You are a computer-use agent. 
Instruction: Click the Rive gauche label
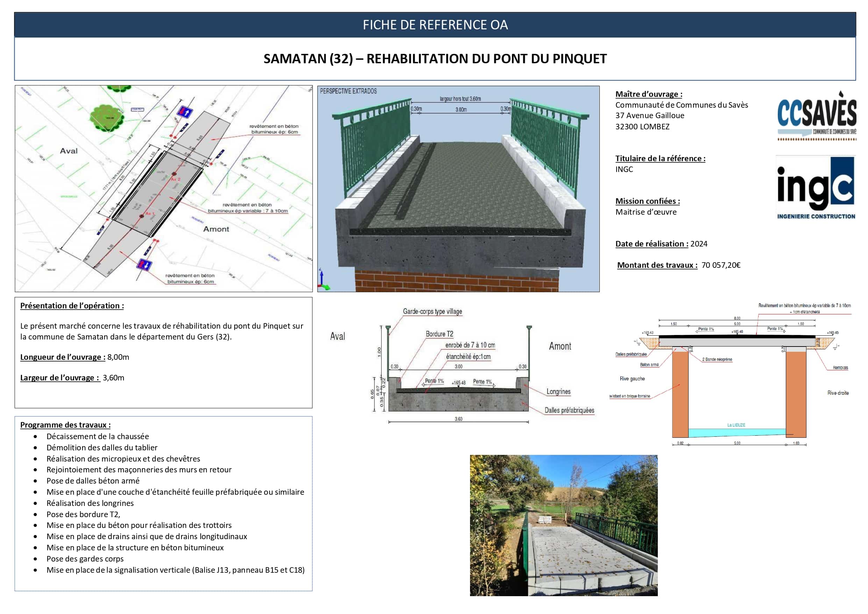coord(632,379)
